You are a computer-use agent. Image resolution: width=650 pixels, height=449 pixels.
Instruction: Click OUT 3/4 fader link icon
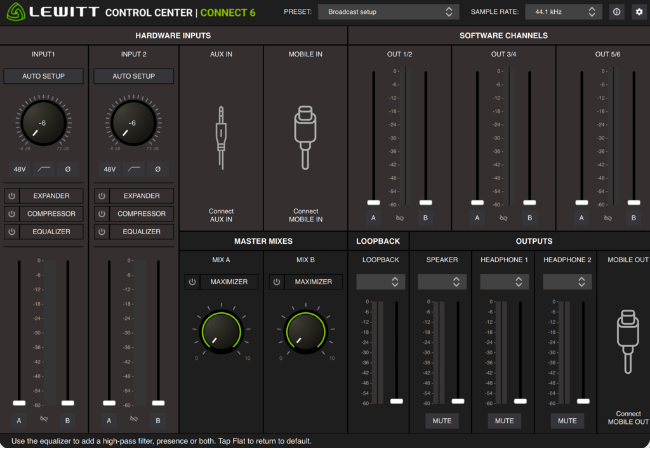[503, 218]
